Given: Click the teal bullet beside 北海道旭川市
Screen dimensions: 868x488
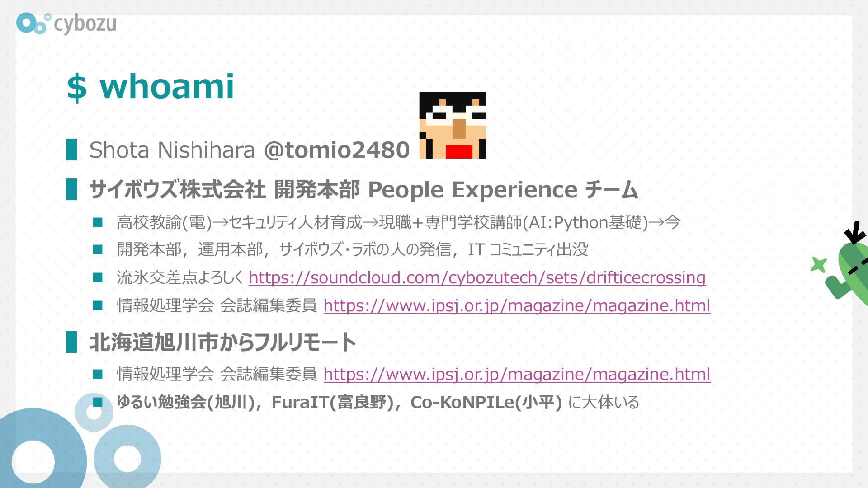Looking at the screenshot, I should 71,342.
